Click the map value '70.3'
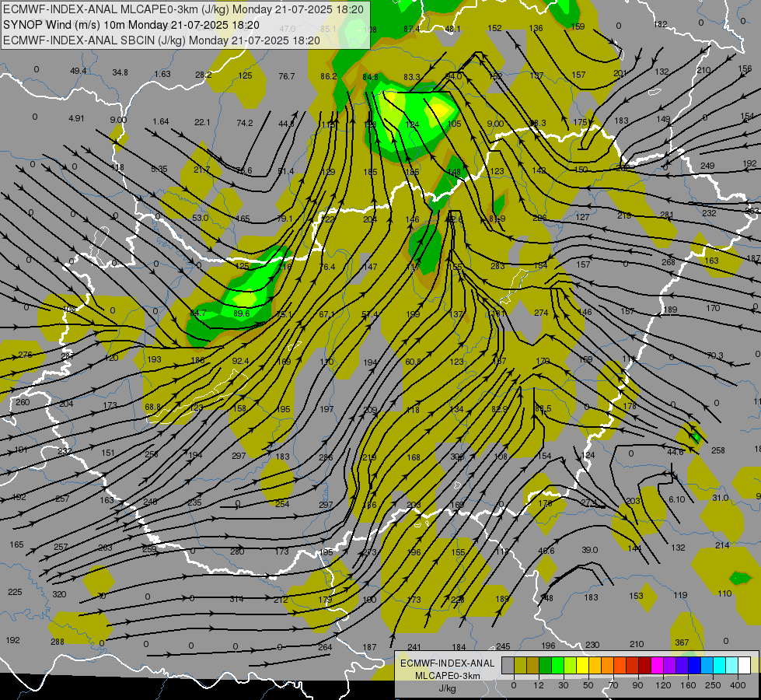Screen dimensions: 761x700 714,356
